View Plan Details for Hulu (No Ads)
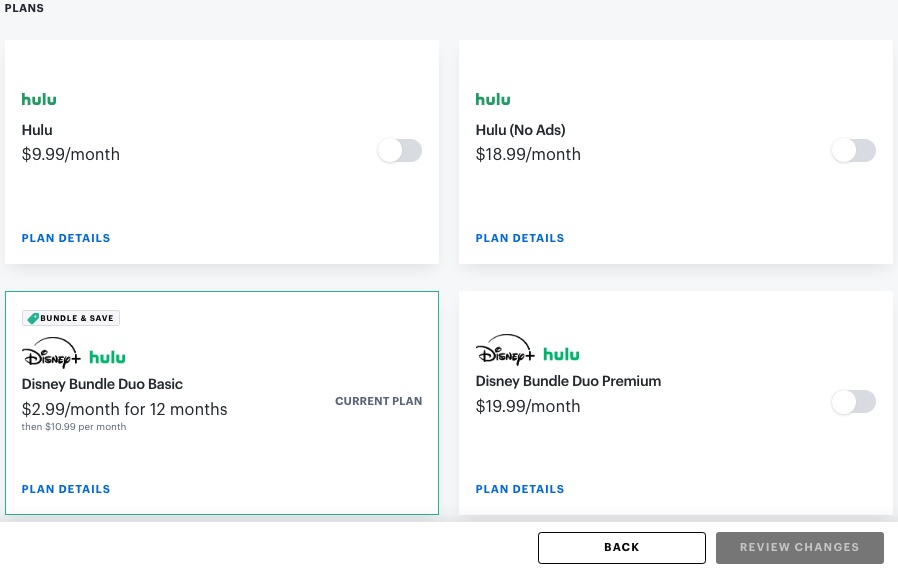The height and width of the screenshot is (569, 898). 519,238
